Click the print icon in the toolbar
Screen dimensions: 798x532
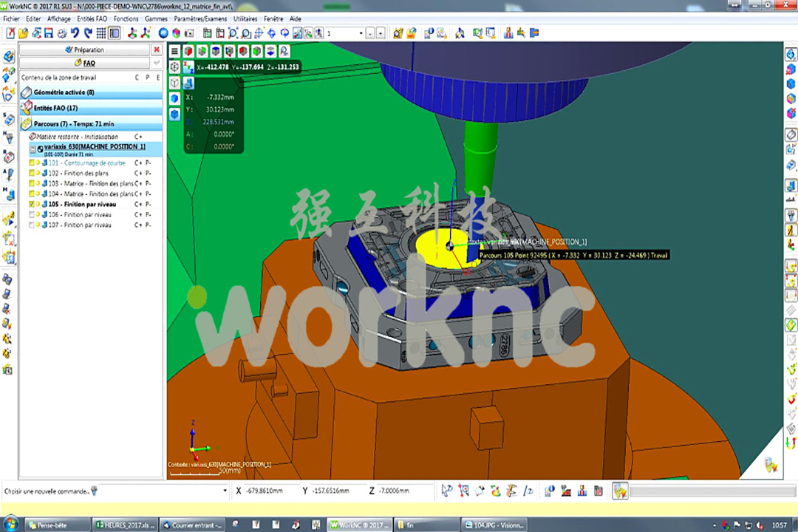coord(62,33)
